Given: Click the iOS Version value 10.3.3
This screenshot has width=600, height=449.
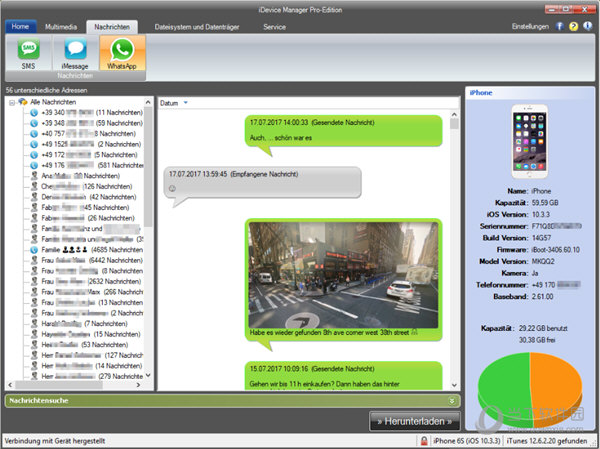Looking at the screenshot, I should click(541, 214).
